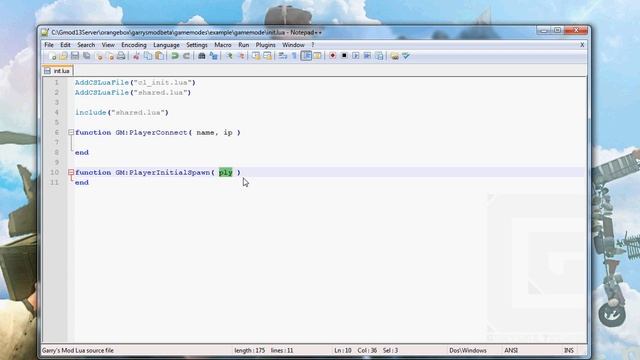Screen dimensions: 640x360
Task: Click the highlighted ply parameter
Action: coord(226,172)
